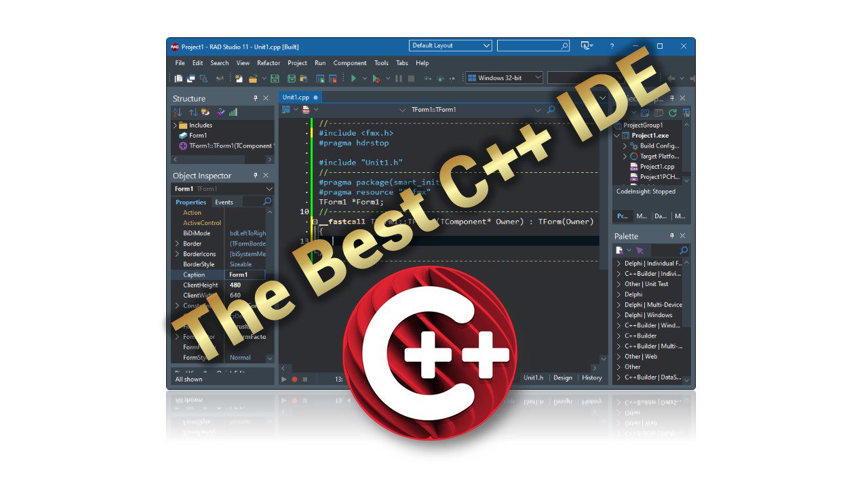This screenshot has width=868, height=488.
Task: Expand the Delphi | Windows palette category
Action: coord(618,315)
